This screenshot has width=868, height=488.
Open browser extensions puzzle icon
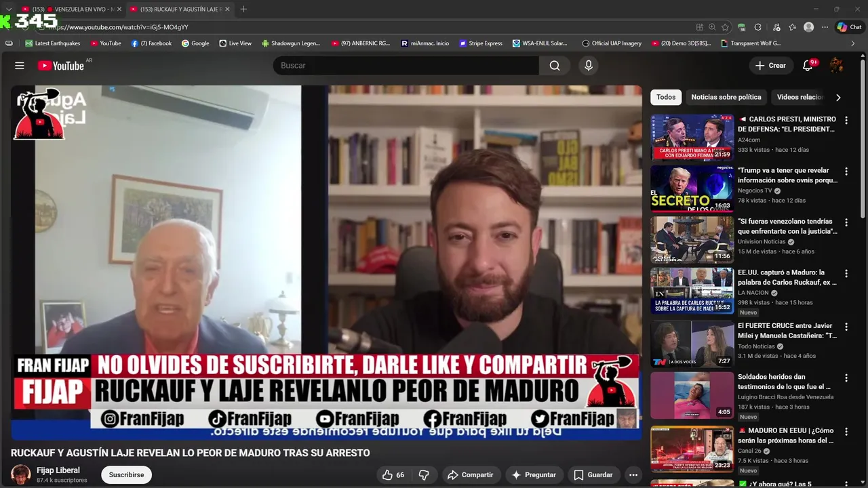[757, 27]
